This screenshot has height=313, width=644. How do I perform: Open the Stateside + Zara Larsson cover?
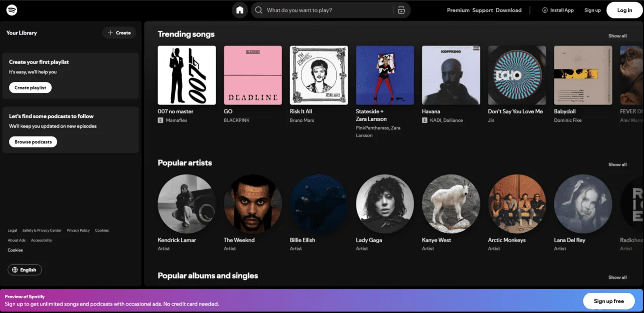pyautogui.click(x=385, y=75)
